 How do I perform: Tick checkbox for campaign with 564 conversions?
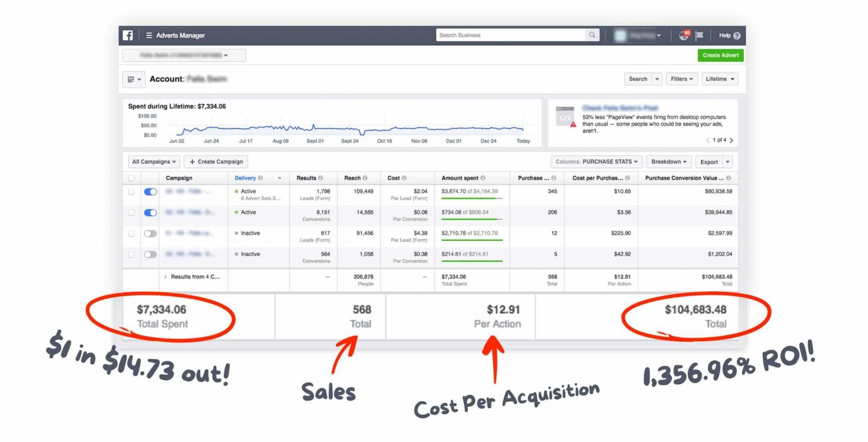tap(132, 255)
